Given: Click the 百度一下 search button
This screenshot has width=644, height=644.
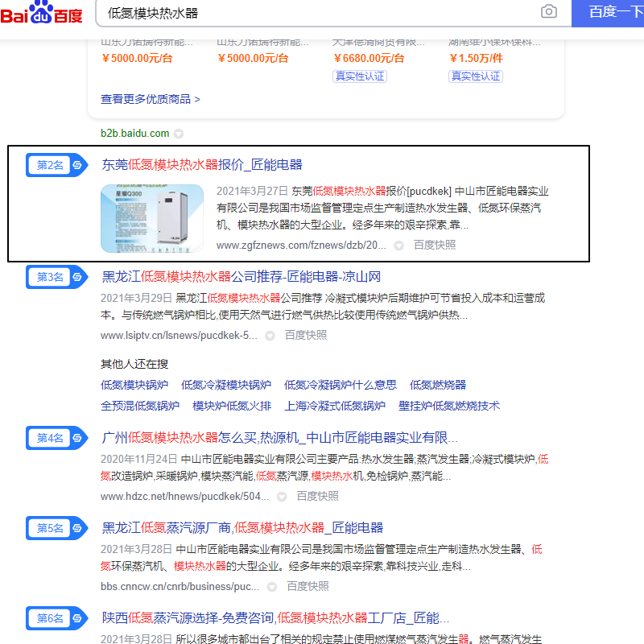Looking at the screenshot, I should (x=608, y=13).
